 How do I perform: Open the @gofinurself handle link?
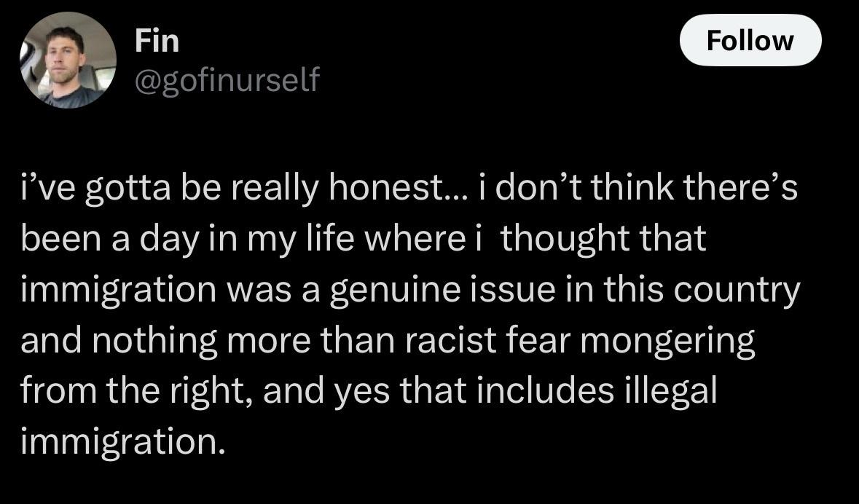227,80
